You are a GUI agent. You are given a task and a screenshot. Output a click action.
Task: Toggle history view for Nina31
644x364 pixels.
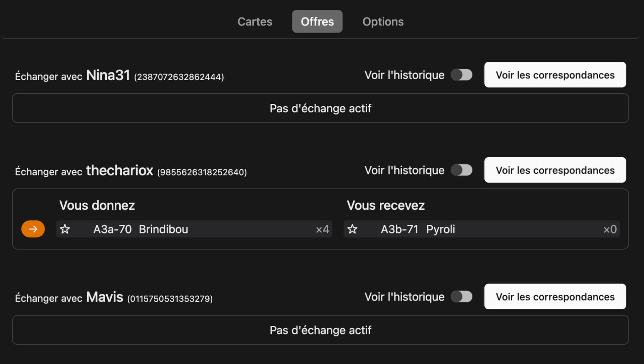(x=462, y=75)
